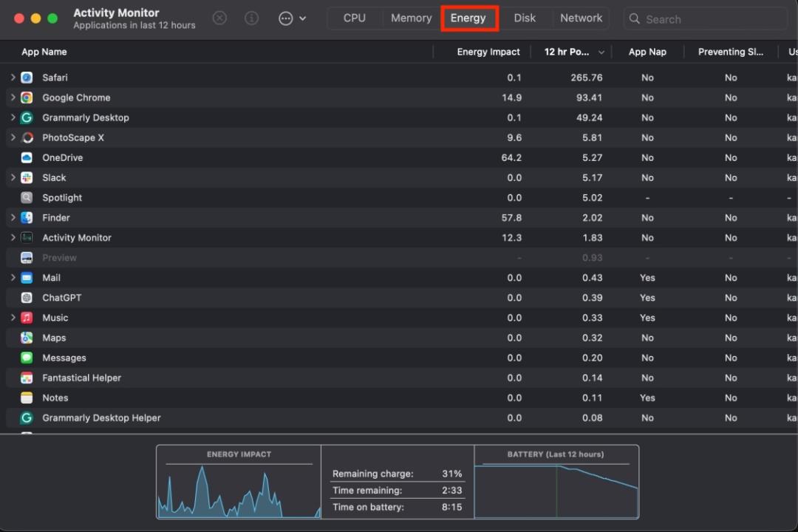Select the Slack app icon
The image size is (798, 532).
tap(27, 177)
